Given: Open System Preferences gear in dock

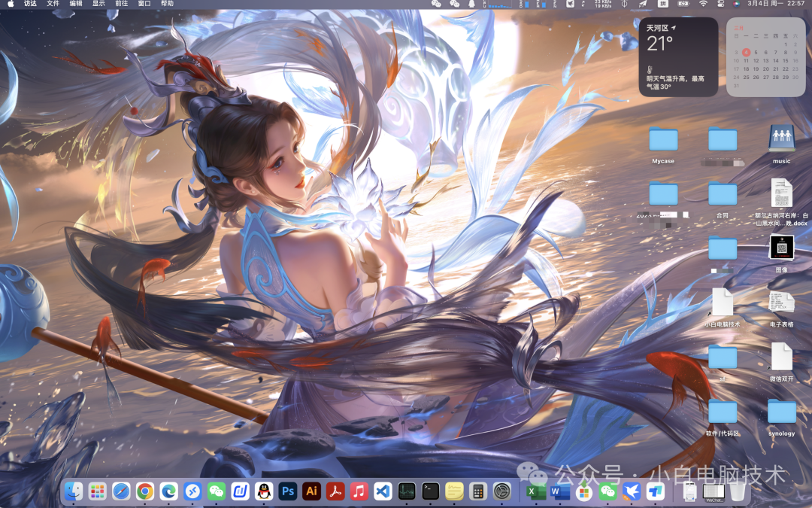Looking at the screenshot, I should (x=501, y=491).
